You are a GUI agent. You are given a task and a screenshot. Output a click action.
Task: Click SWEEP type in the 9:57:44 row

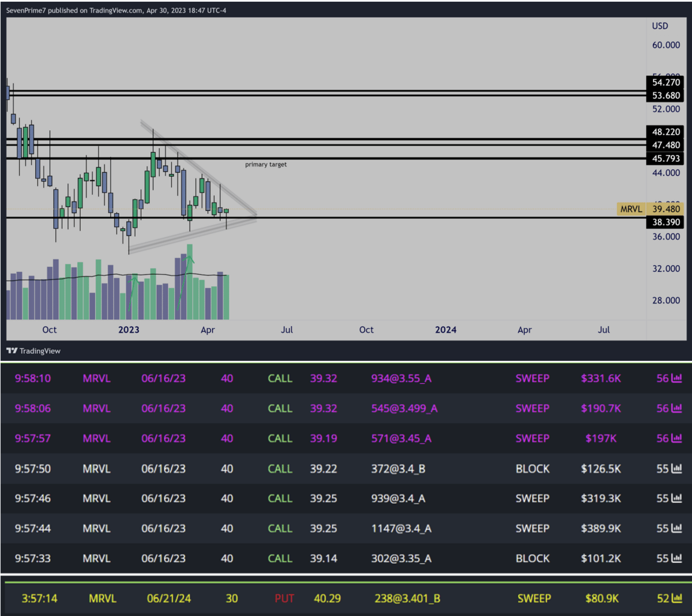tap(533, 528)
